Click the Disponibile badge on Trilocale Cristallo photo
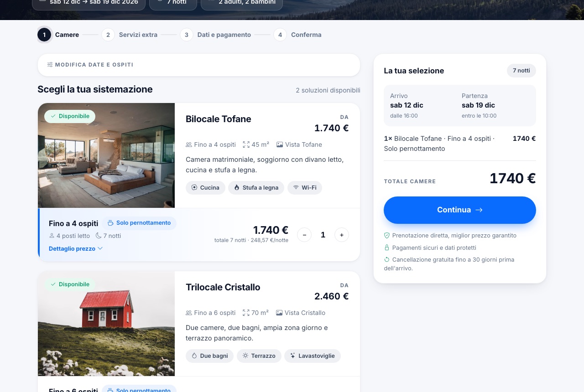Screen dimensions: 584x392 pyautogui.click(x=70, y=284)
